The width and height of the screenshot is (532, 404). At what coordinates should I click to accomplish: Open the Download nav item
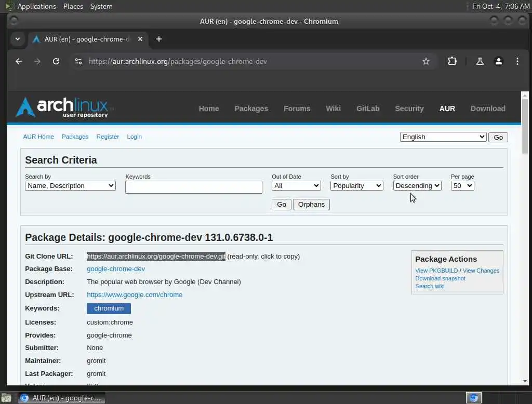pos(487,109)
